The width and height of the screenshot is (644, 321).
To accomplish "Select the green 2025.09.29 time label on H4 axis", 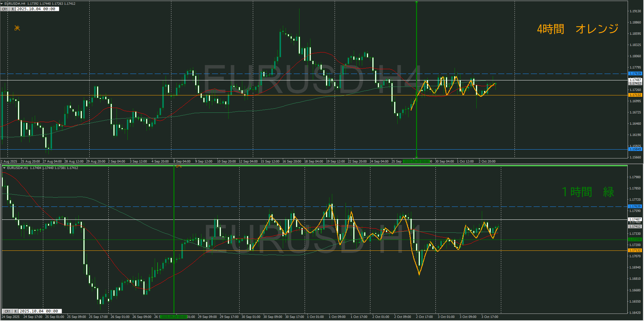I will [x=416, y=161].
